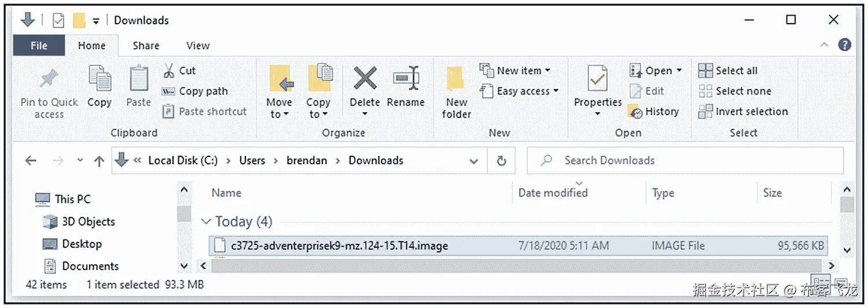
Task: Create a New folder
Action: (x=456, y=81)
